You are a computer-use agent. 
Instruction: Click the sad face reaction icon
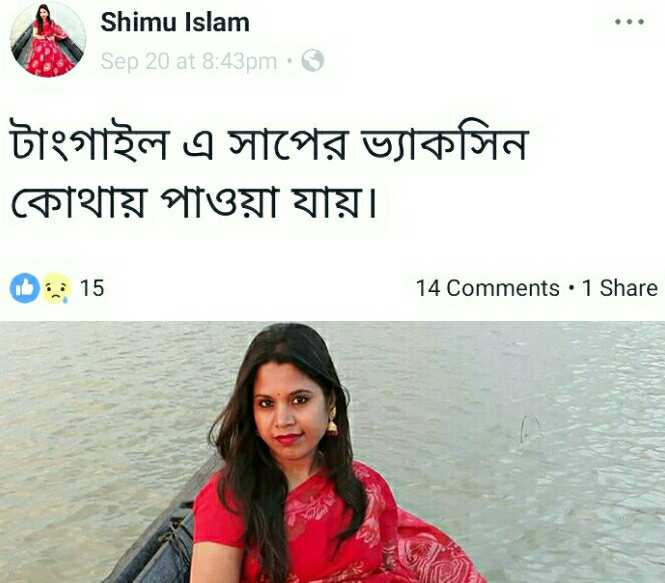pyautogui.click(x=56, y=288)
